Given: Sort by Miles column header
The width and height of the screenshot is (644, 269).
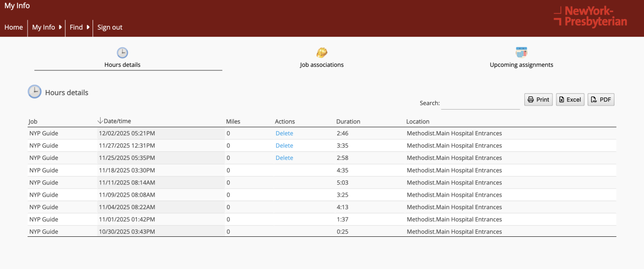Looking at the screenshot, I should 233,121.
